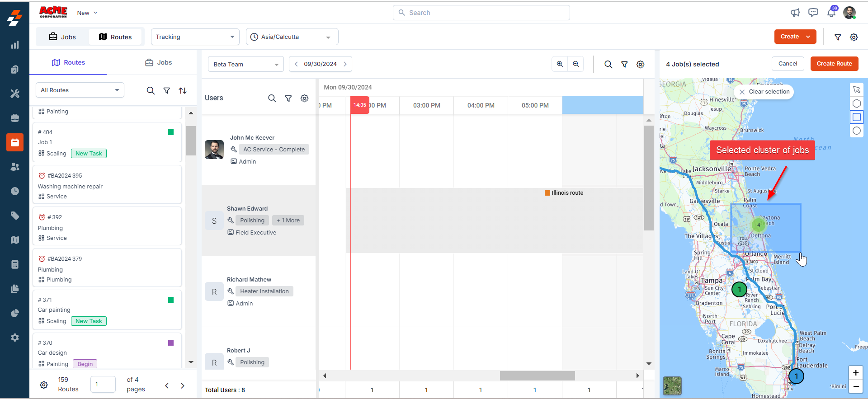The width and height of the screenshot is (868, 399).
Task: Switch the top view toggle to Routes
Action: 115,37
